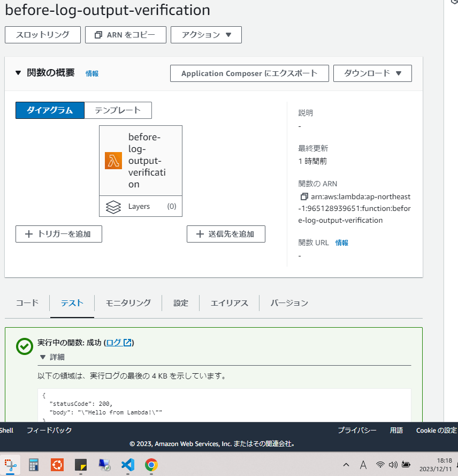Click the Layers stack icon
The height and width of the screenshot is (476, 458).
point(113,207)
